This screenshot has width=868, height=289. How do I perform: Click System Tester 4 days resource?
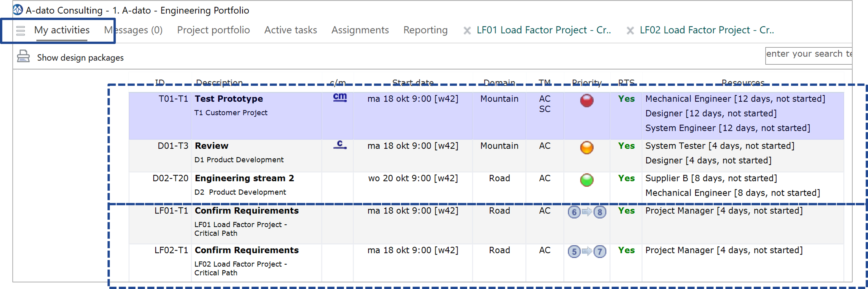(x=720, y=146)
